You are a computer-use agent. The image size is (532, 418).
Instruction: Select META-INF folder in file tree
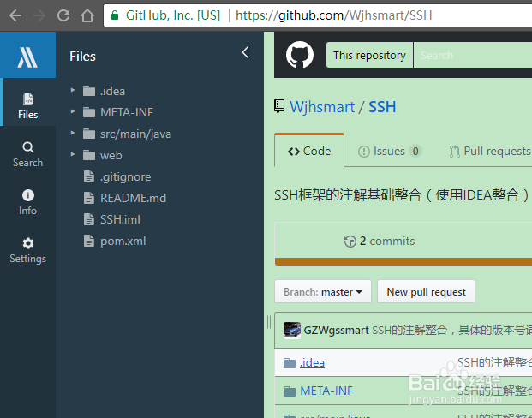(x=127, y=112)
